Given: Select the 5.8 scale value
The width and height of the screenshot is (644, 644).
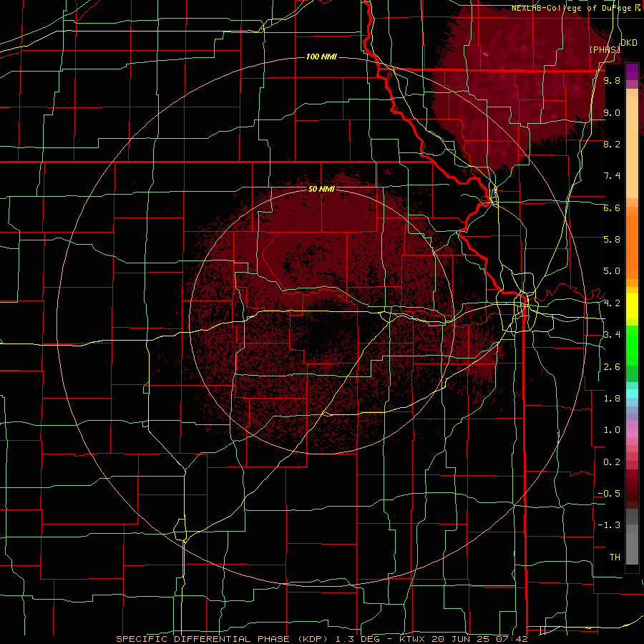Looking at the screenshot, I should click(x=612, y=240).
